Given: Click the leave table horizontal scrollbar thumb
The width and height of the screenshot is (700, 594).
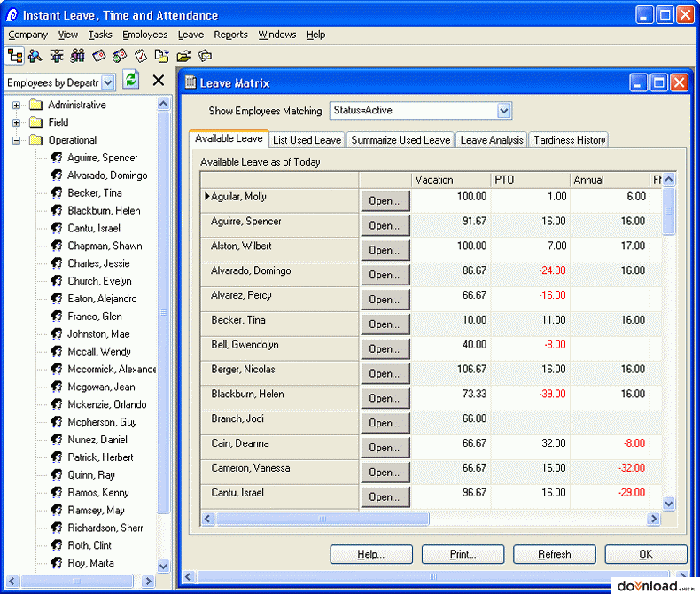Looking at the screenshot, I should (x=323, y=519).
